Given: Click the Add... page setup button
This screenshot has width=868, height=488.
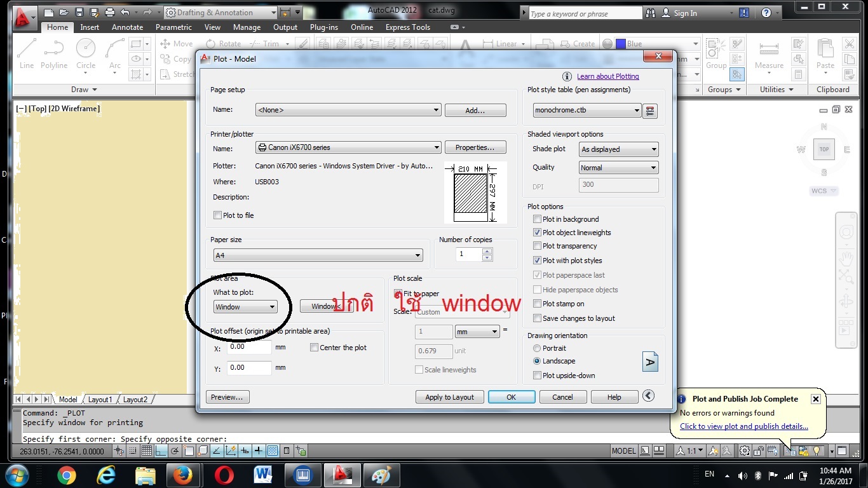Looking at the screenshot, I should (475, 111).
